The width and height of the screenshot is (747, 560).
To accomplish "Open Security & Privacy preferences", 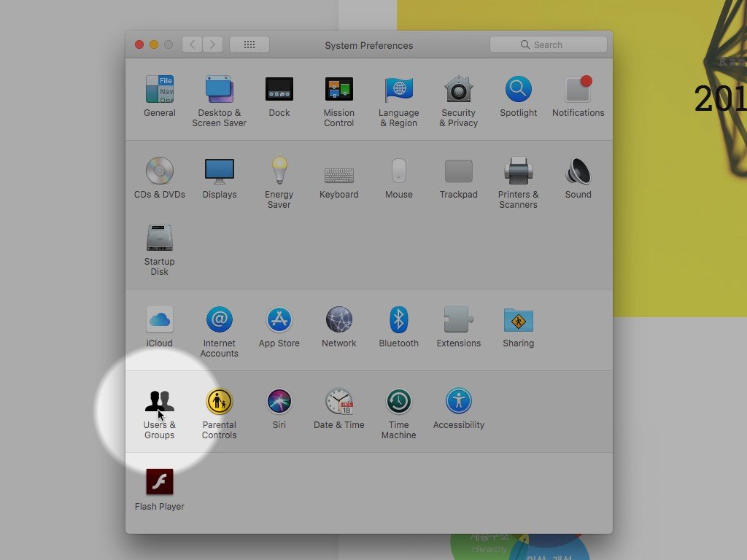I will coord(458,90).
